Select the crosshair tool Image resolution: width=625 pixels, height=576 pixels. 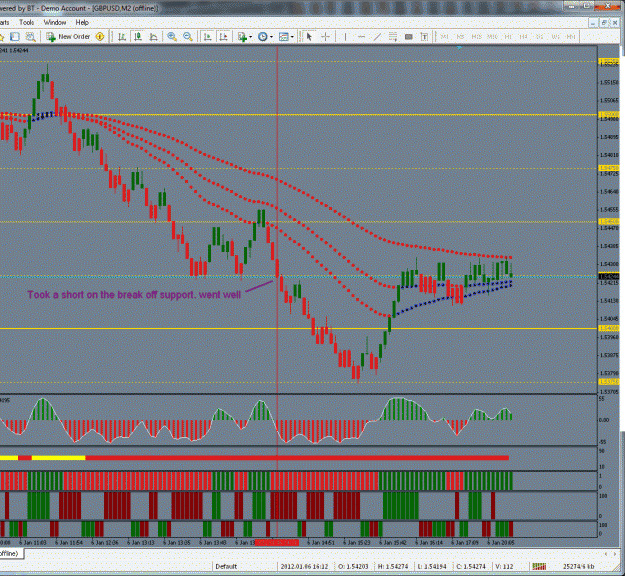click(326, 37)
